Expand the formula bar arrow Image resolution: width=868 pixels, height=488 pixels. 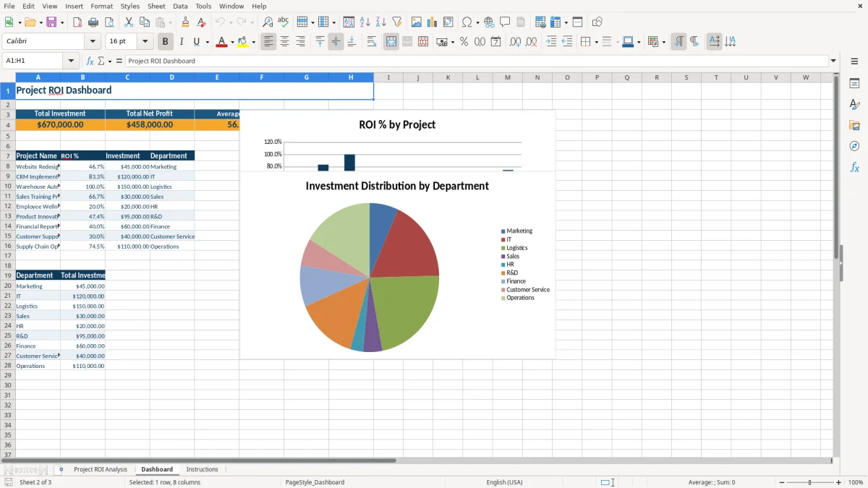click(x=833, y=61)
